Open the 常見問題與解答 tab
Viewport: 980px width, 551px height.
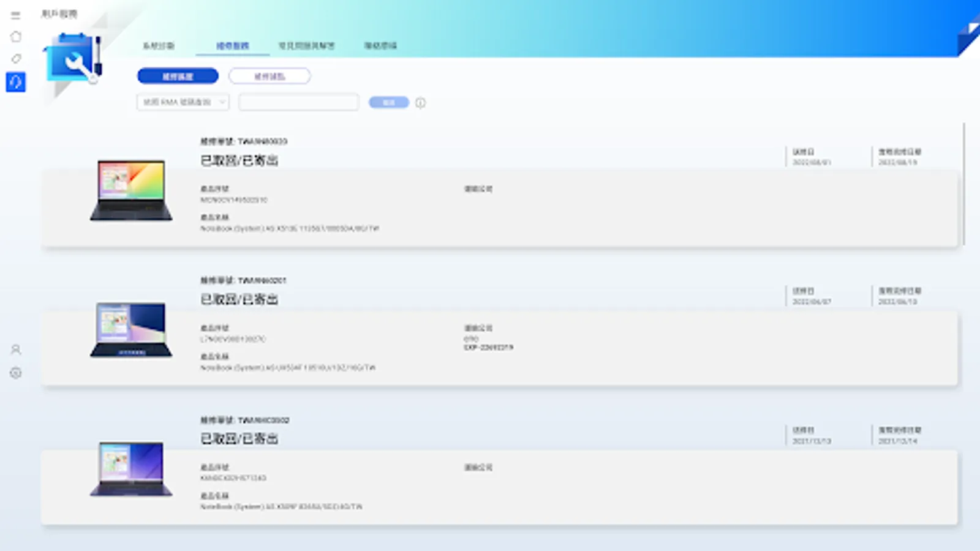(307, 45)
